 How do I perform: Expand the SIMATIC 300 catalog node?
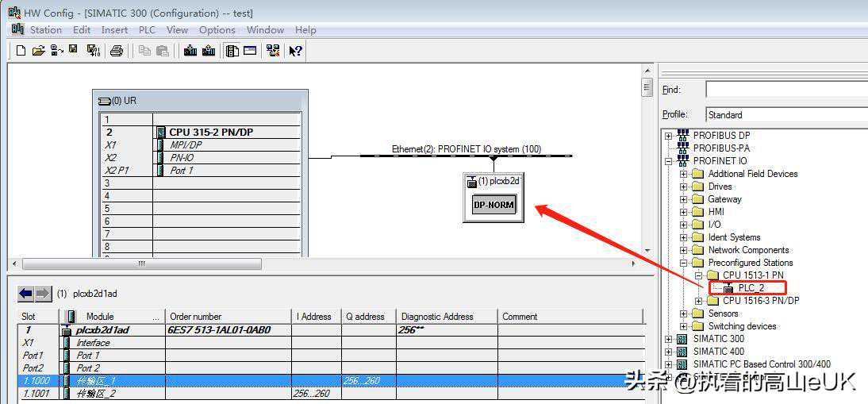[x=669, y=339]
